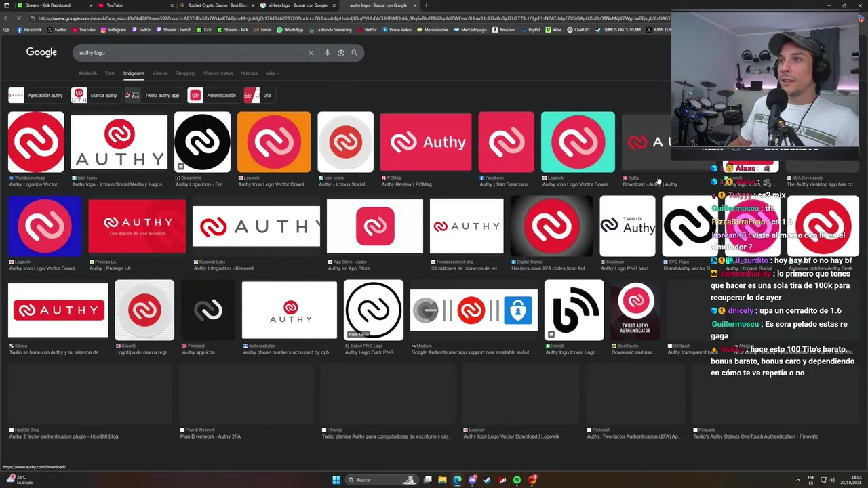
Task: Select the Aplicación authy filter chip
Action: tap(37, 95)
